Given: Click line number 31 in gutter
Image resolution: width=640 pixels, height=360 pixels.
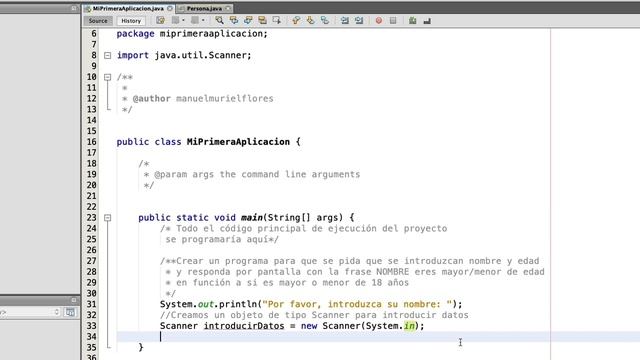Looking at the screenshot, I should (x=91, y=304).
